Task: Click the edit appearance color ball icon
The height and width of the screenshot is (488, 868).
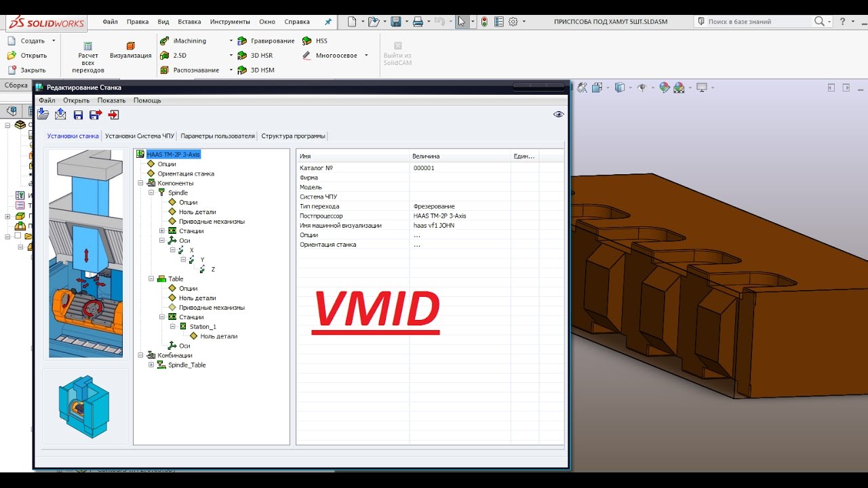Action: [x=665, y=87]
